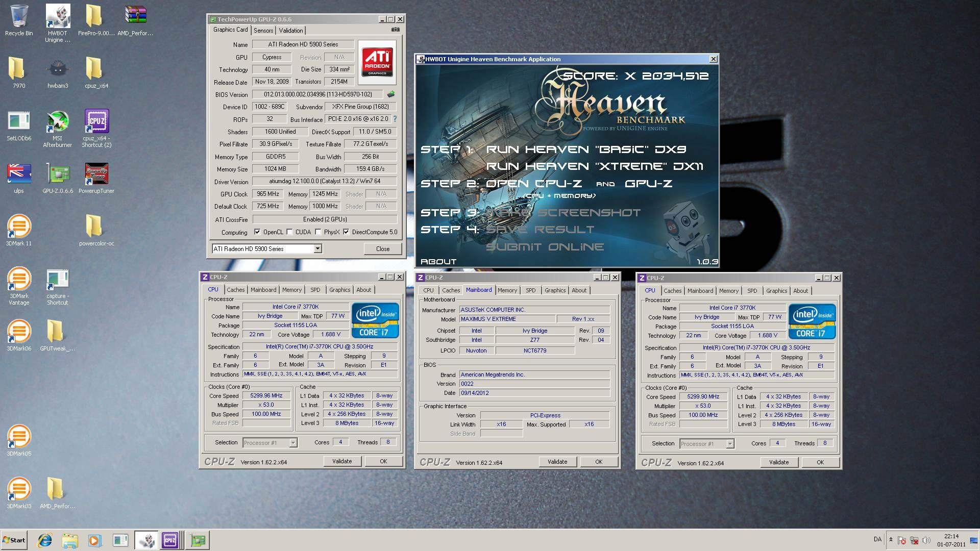Open Memory tab in middle CPU-Z window
This screenshot has width=980, height=551.
tap(507, 290)
